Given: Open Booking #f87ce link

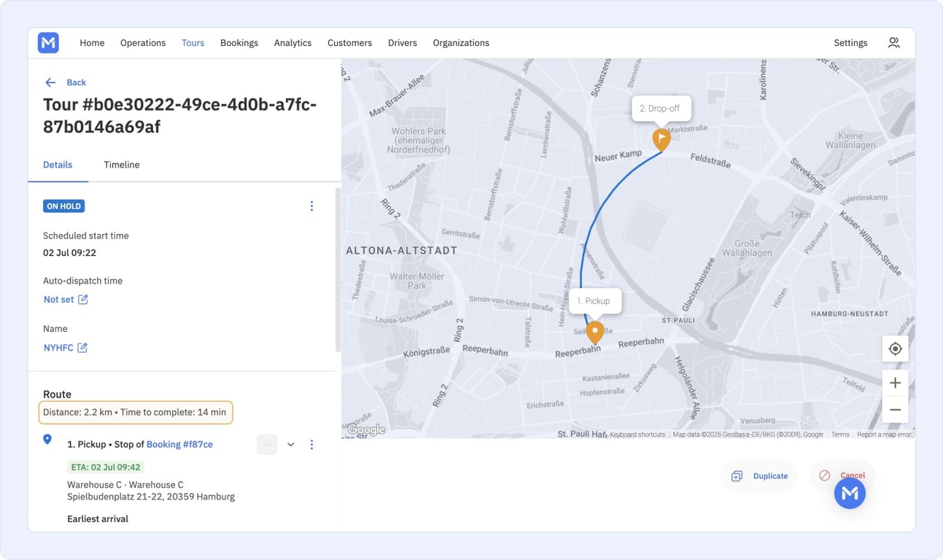Looking at the screenshot, I should [x=179, y=444].
